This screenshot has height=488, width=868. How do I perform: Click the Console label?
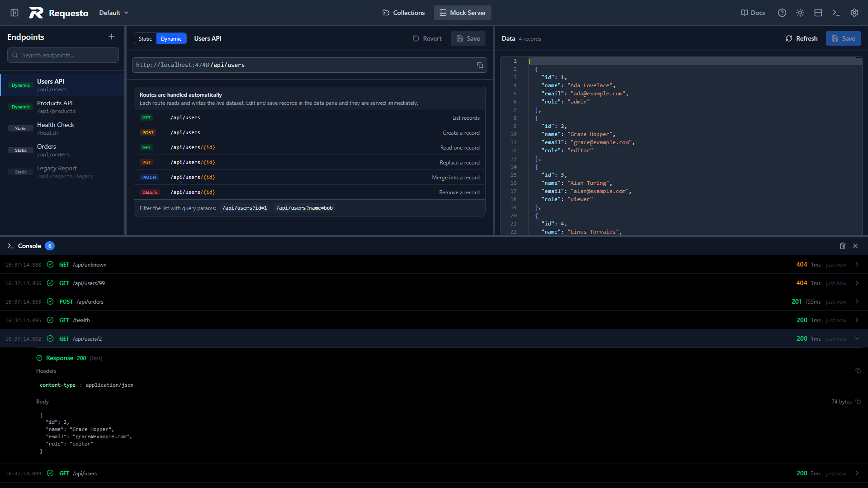pos(29,246)
